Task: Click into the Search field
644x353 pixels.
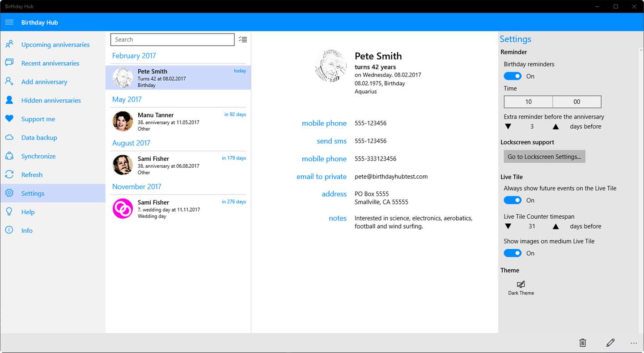Action: coord(173,39)
